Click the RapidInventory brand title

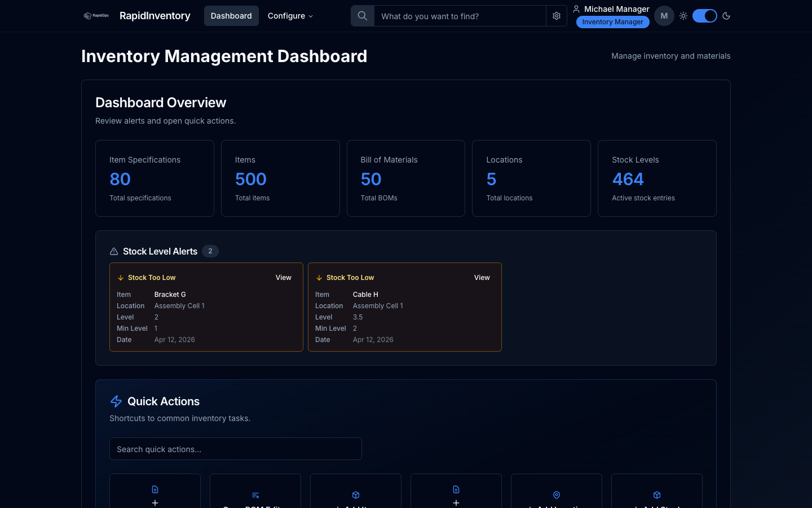(x=155, y=16)
